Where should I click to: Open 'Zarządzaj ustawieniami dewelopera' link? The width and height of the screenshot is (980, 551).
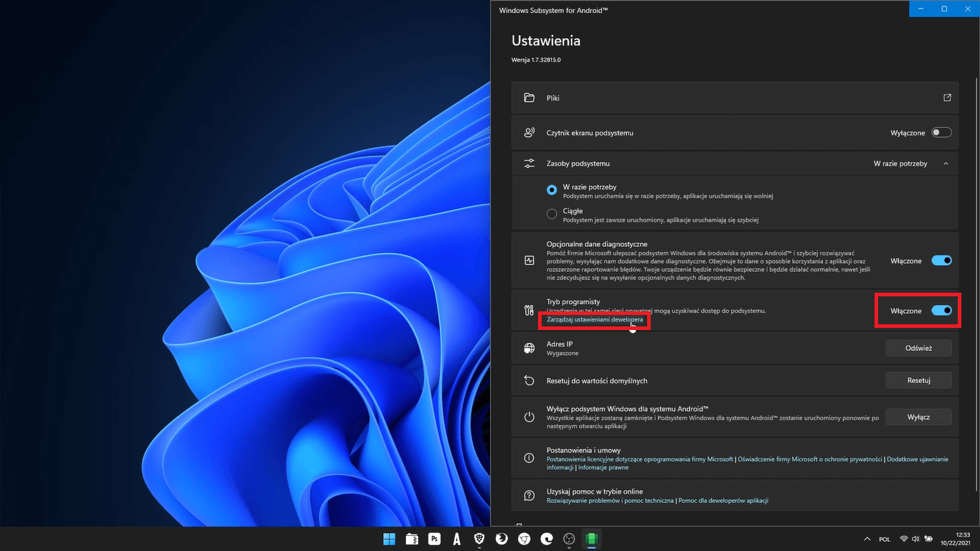595,319
